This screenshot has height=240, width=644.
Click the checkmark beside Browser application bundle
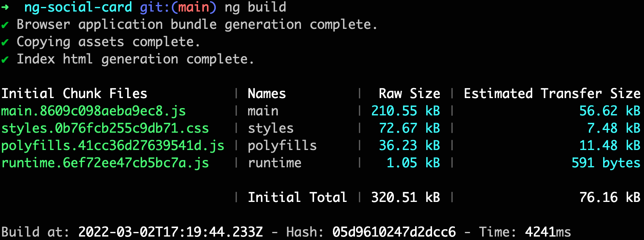(5, 25)
